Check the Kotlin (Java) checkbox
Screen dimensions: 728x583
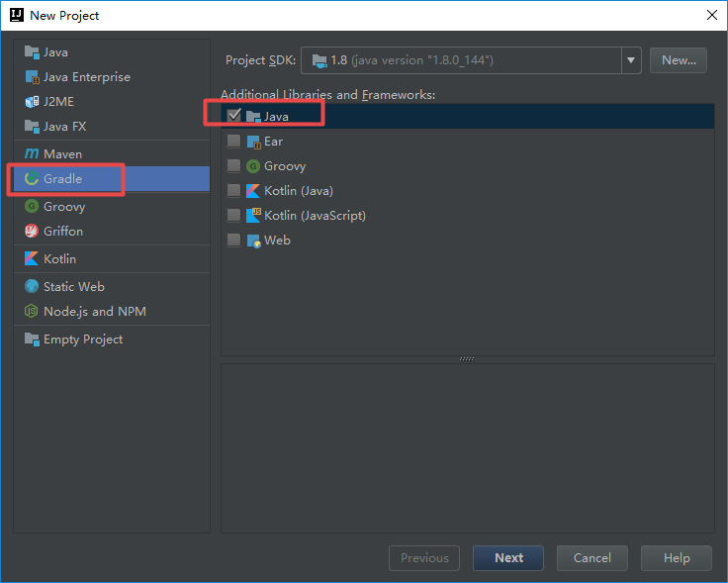pyautogui.click(x=234, y=190)
